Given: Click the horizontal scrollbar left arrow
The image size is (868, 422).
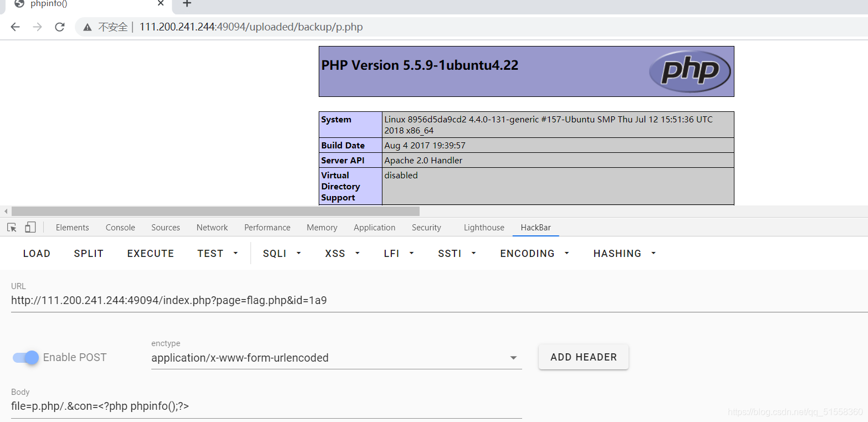Looking at the screenshot, I should pyautogui.click(x=6, y=211).
